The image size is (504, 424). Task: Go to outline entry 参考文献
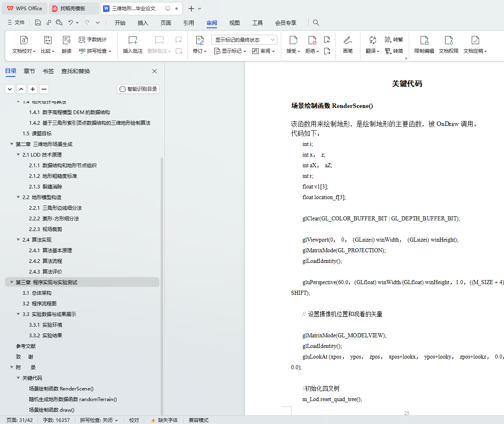(26, 346)
